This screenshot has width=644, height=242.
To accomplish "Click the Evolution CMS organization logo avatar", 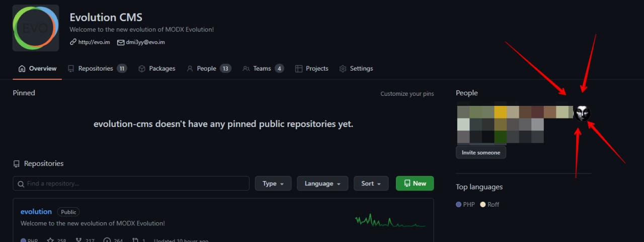I will (x=36, y=28).
